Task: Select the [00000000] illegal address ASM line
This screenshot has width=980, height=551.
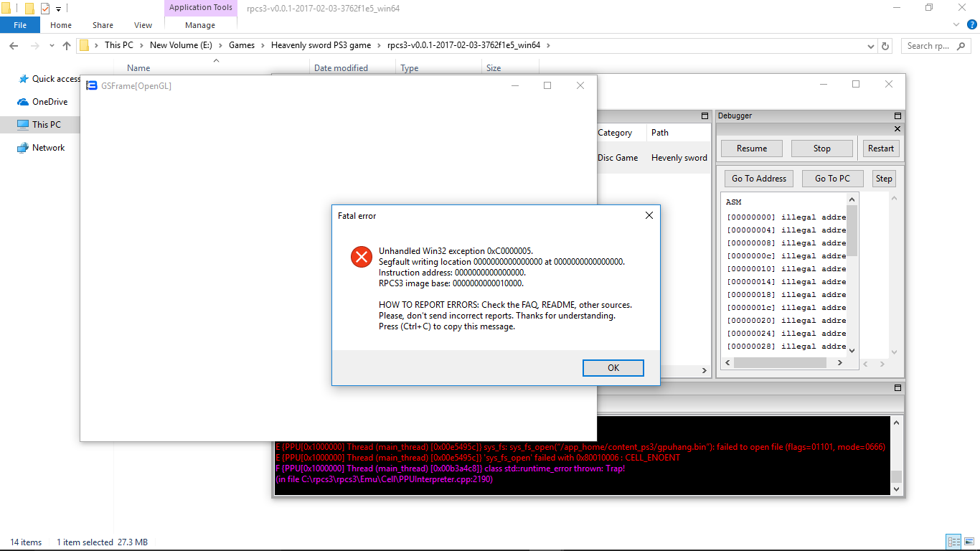Action: 786,217
